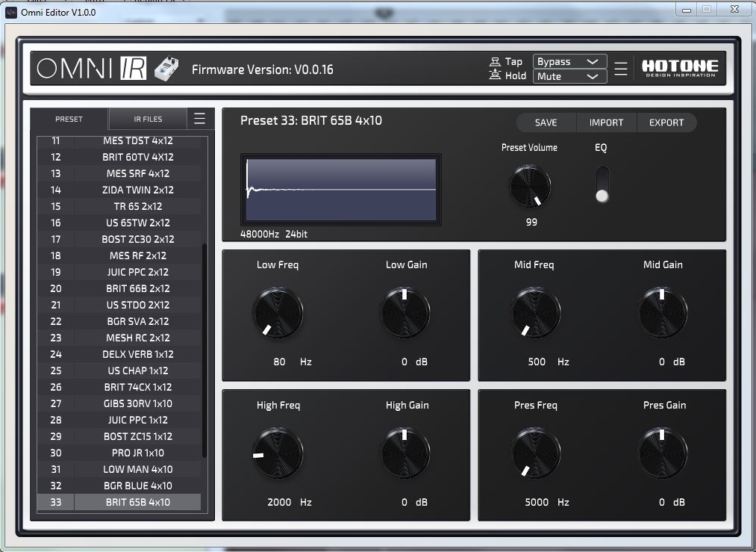Image resolution: width=756 pixels, height=552 pixels.
Task: Open the Bypass mode dropdown
Action: click(x=569, y=62)
